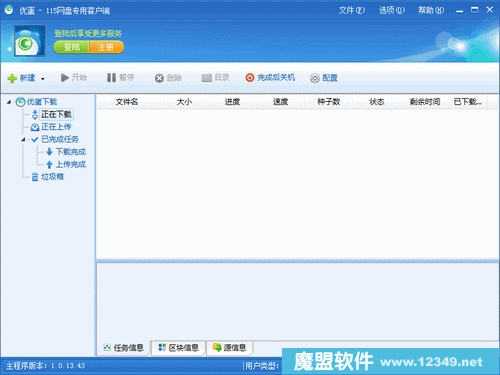Click the 开始 play icon in toolbar
Image resolution: width=500 pixels, height=375 pixels.
[65, 78]
